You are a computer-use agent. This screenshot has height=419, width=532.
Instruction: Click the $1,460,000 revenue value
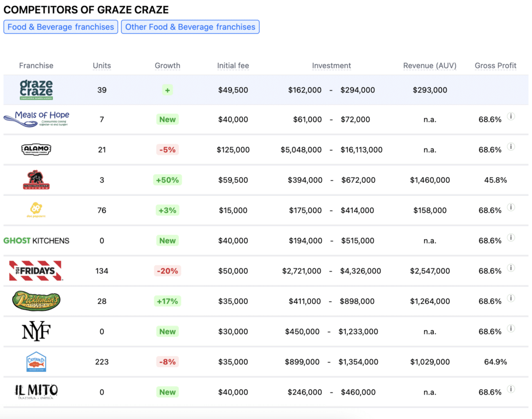pos(430,180)
